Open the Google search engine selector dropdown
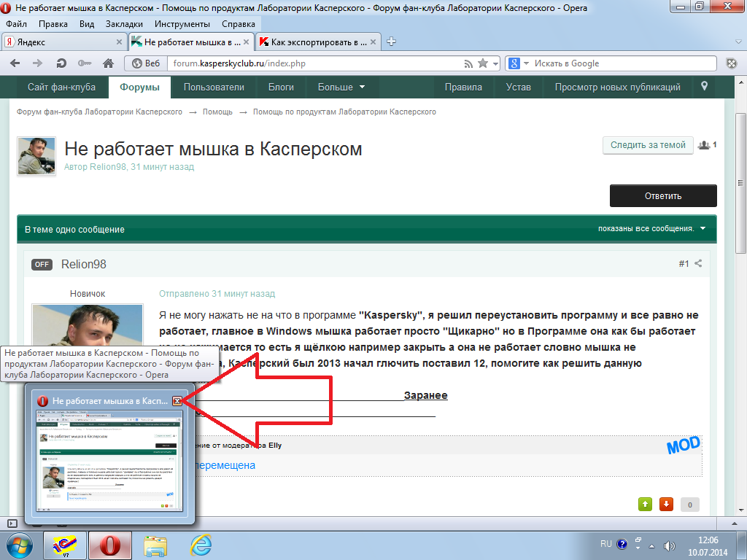Image resolution: width=747 pixels, height=560 pixels. click(517, 63)
